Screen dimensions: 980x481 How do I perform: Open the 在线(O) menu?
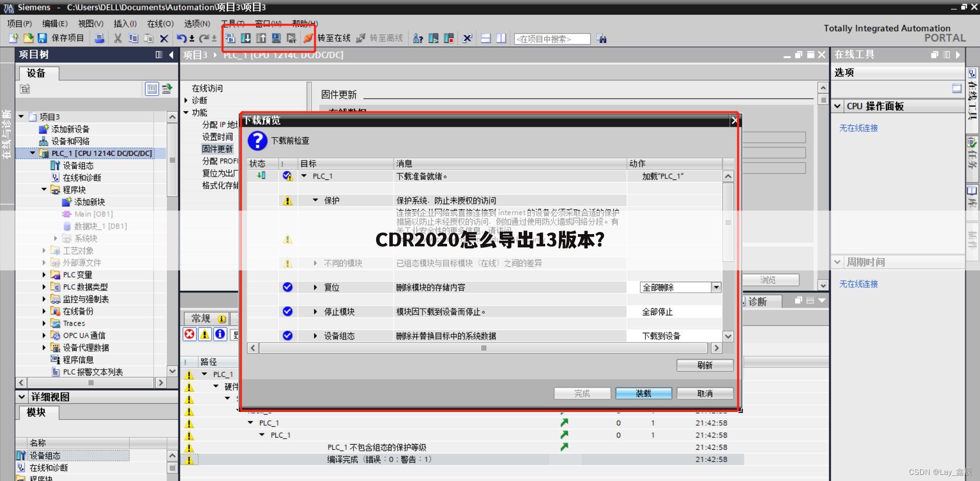coord(160,24)
